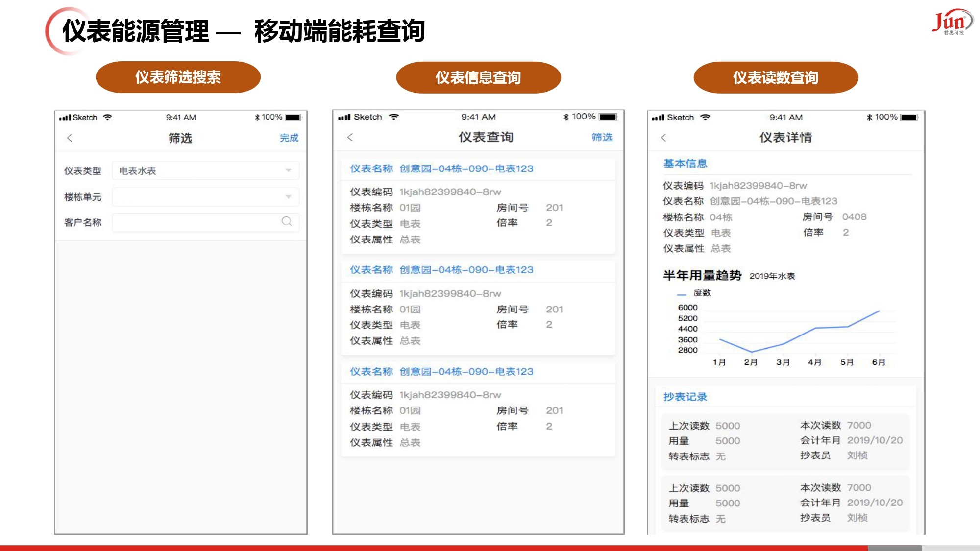
Task: Select 仪表筛选搜索 orange pill header
Action: [x=178, y=77]
